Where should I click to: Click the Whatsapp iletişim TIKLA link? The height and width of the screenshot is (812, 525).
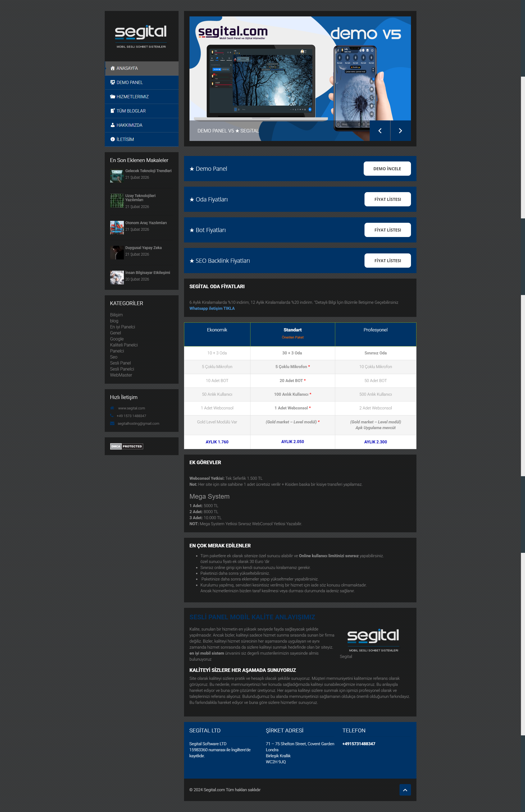[212, 308]
